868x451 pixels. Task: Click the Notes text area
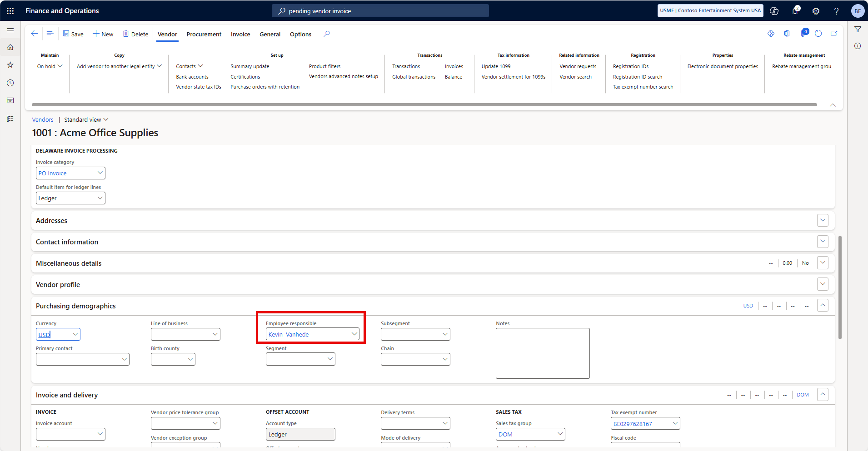click(543, 353)
